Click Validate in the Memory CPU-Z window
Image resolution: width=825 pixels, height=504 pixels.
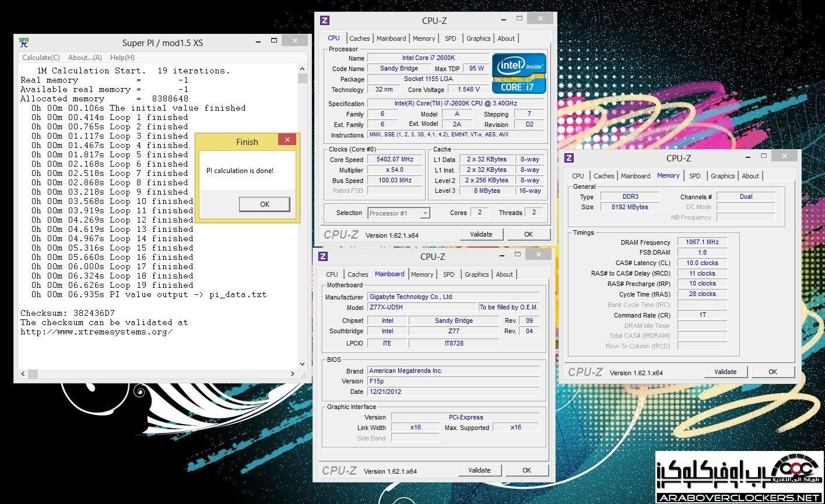coord(725,372)
